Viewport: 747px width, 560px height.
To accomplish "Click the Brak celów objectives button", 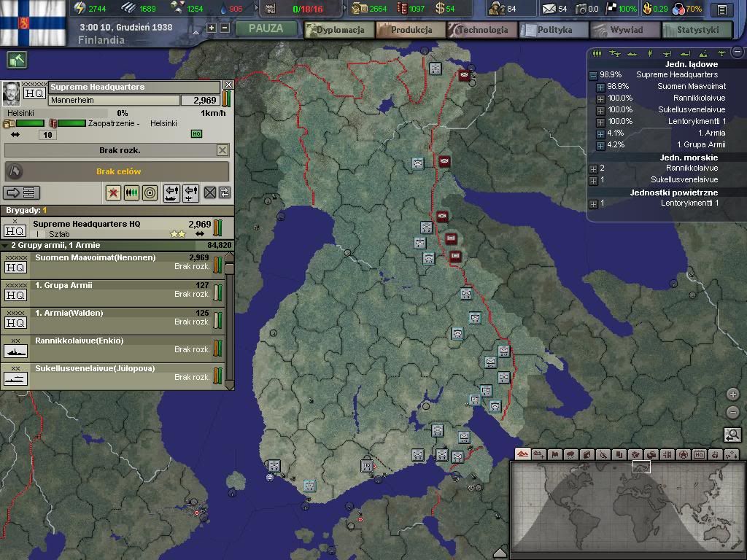I will coord(117,171).
